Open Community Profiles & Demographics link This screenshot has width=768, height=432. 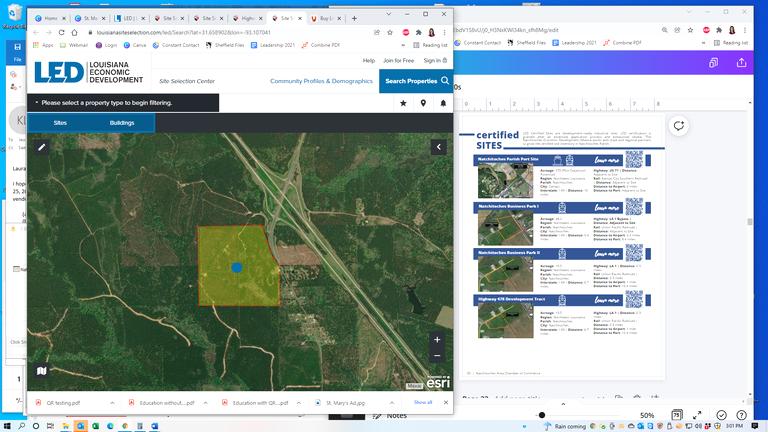[x=321, y=81]
